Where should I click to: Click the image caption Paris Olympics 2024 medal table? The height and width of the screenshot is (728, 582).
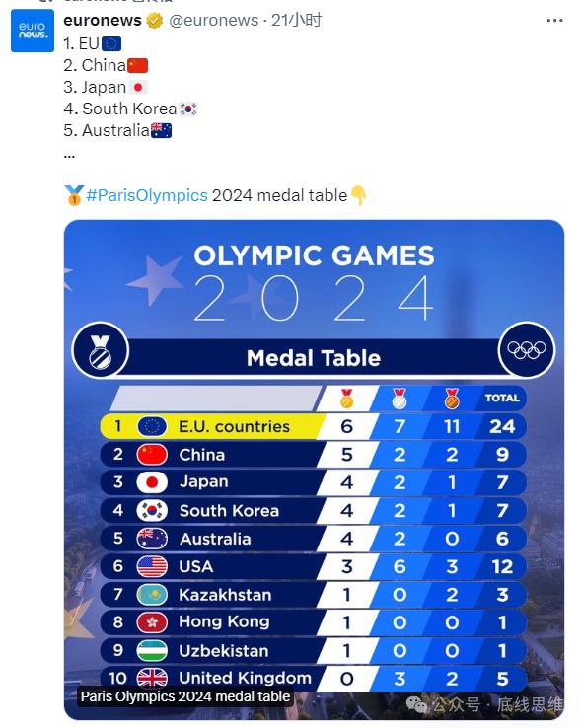point(185,696)
